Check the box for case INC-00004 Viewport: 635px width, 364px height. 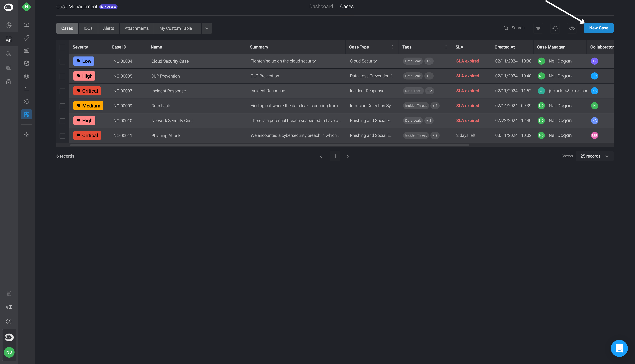pos(62,61)
